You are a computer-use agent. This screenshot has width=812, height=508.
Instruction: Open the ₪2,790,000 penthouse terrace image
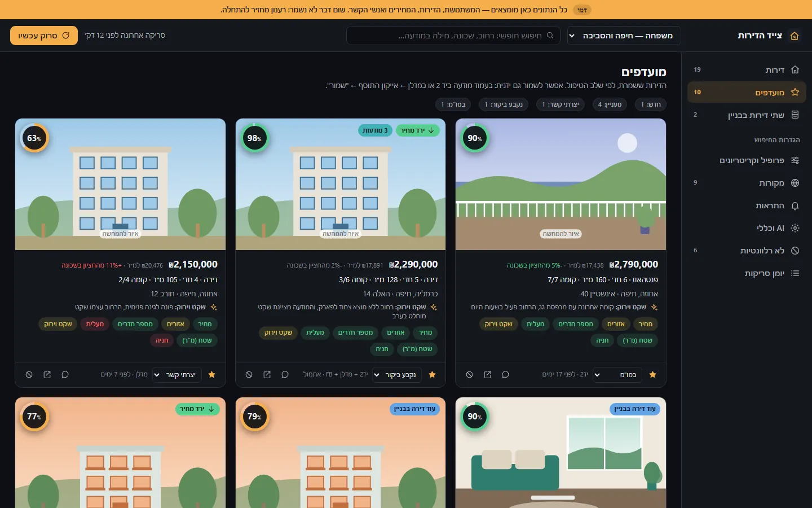tap(561, 184)
